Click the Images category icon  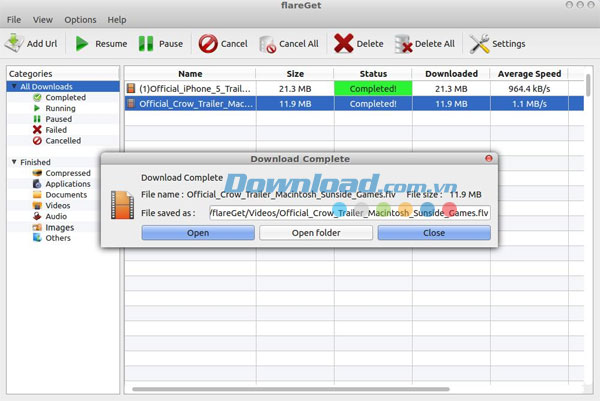(x=37, y=227)
